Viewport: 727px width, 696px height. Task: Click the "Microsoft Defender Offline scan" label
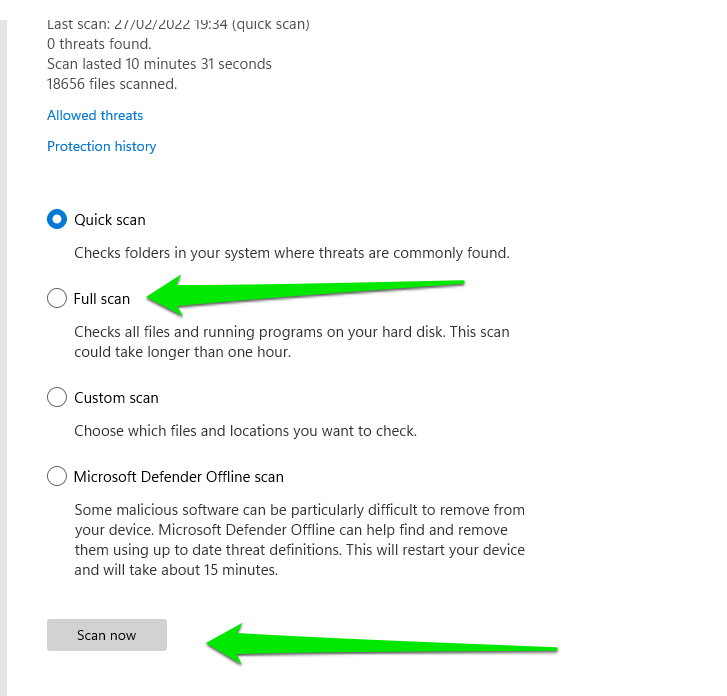[179, 476]
